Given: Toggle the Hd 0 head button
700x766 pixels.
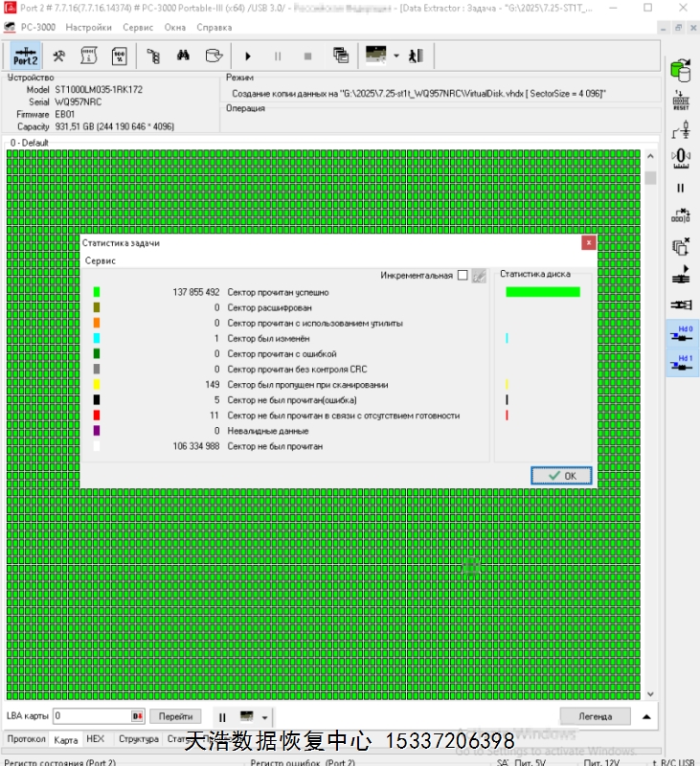Looking at the screenshot, I should pos(684,333).
